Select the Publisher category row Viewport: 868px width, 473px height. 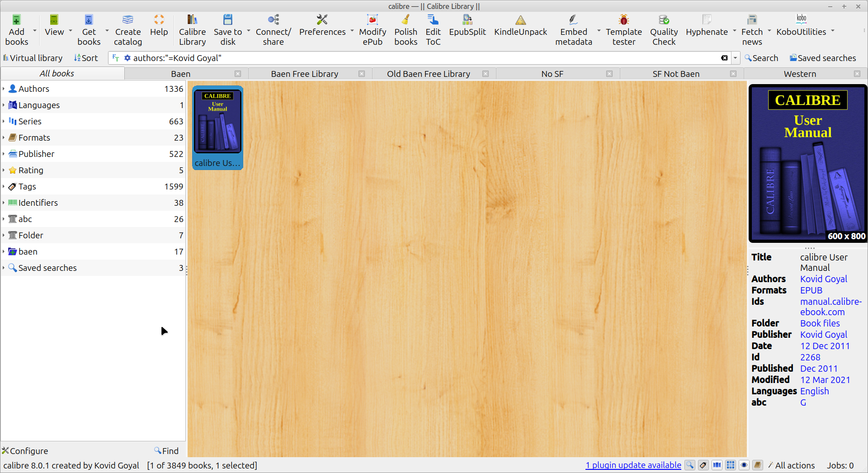tap(93, 154)
